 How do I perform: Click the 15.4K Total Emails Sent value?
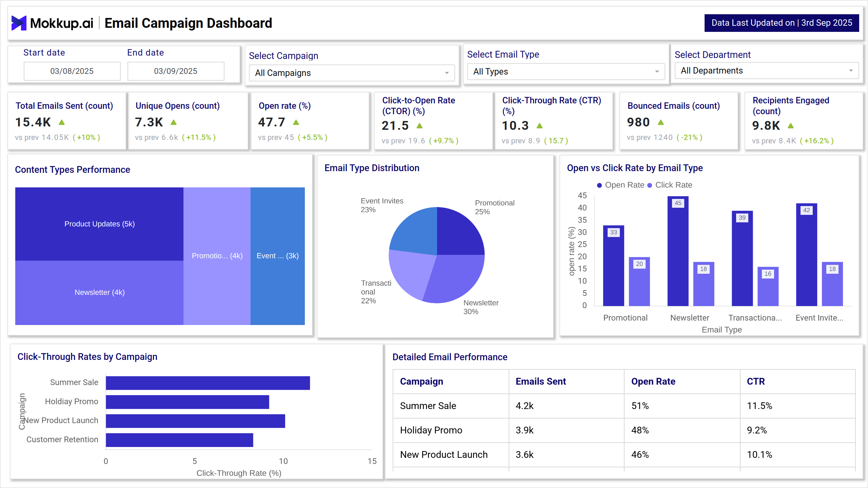pos(33,122)
